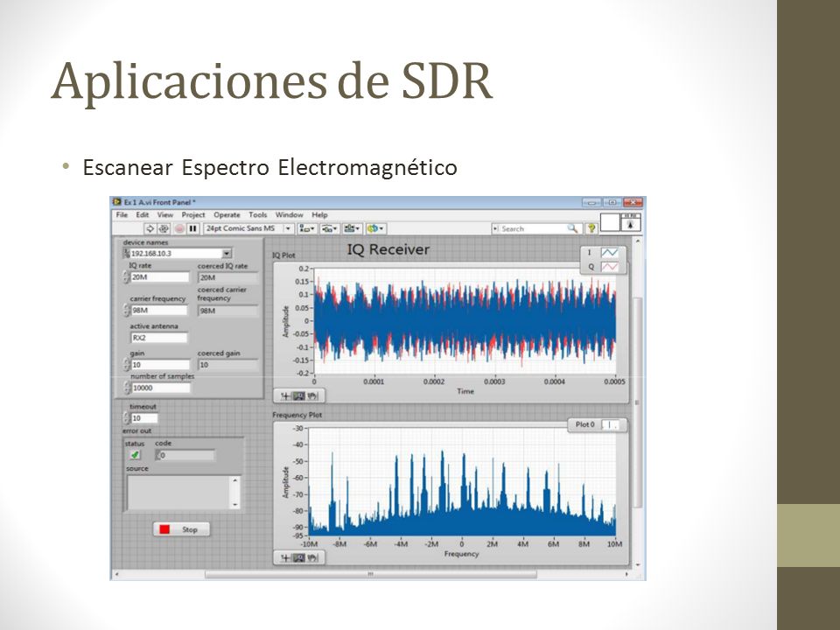
Task: Click the VI icon in top-right corner
Action: point(631,222)
